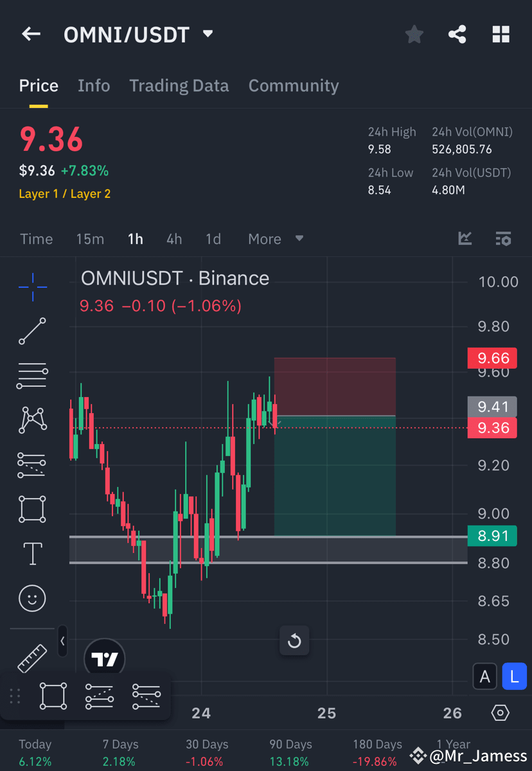Select the 4h timeframe
This screenshot has width=532, height=771.
174,238
